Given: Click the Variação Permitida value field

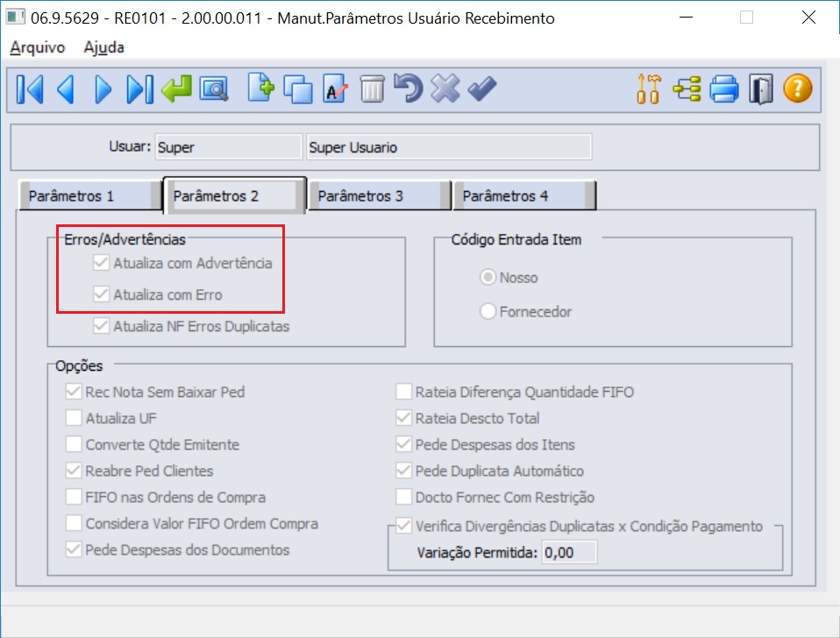Looking at the screenshot, I should click(x=569, y=552).
